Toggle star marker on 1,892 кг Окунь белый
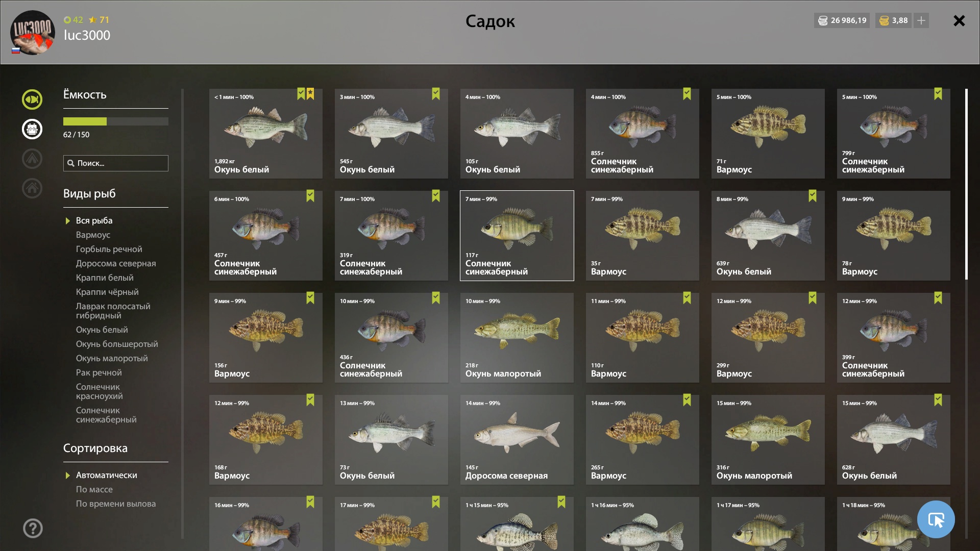The image size is (980, 551). pos(310,94)
